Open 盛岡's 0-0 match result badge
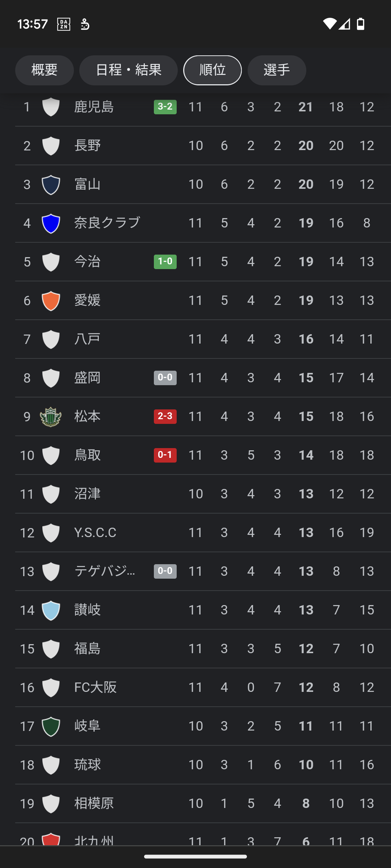This screenshot has height=868, width=391. tap(165, 378)
